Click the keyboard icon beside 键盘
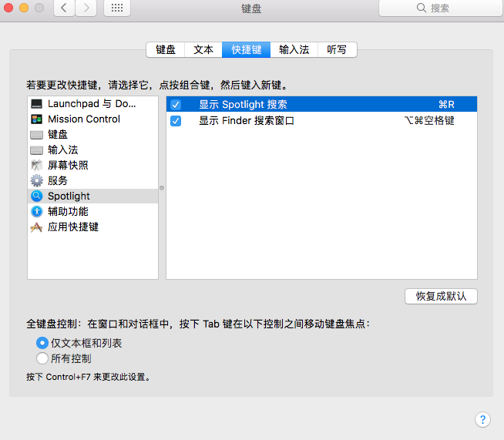This screenshot has width=504, height=440. click(36, 135)
